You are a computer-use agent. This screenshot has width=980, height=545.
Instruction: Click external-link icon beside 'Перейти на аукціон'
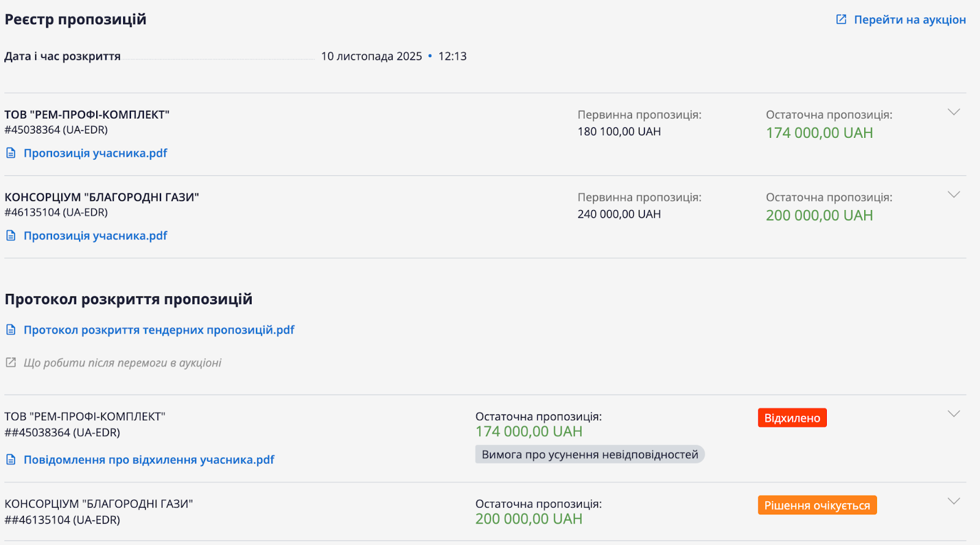842,20
